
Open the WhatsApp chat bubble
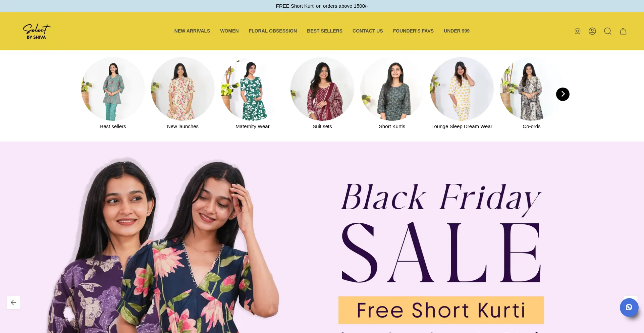(629, 307)
